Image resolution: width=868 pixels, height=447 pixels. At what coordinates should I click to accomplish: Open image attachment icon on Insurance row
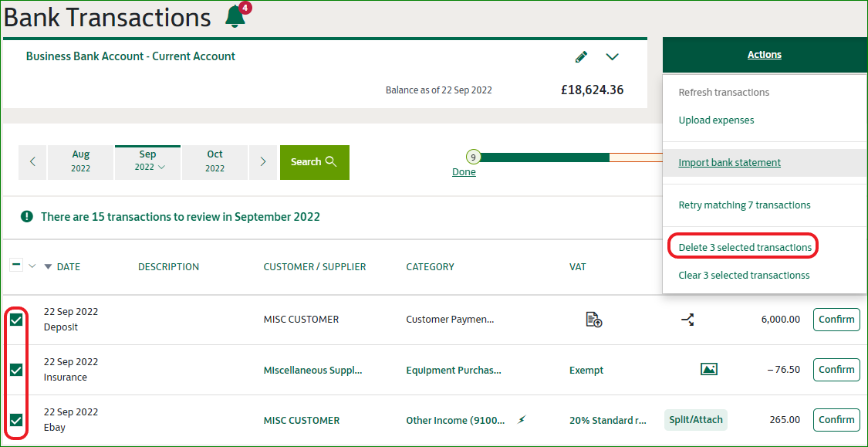tap(708, 370)
